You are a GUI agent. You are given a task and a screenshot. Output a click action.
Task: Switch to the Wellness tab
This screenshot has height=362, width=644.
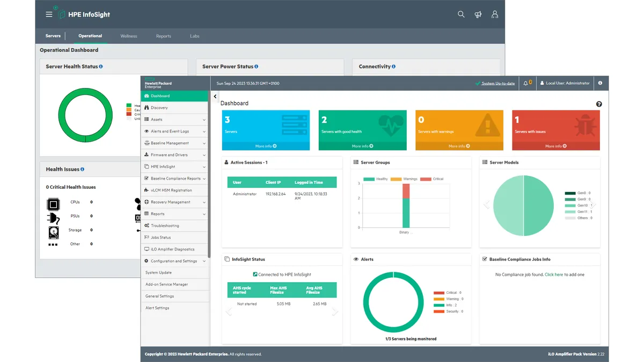point(129,36)
